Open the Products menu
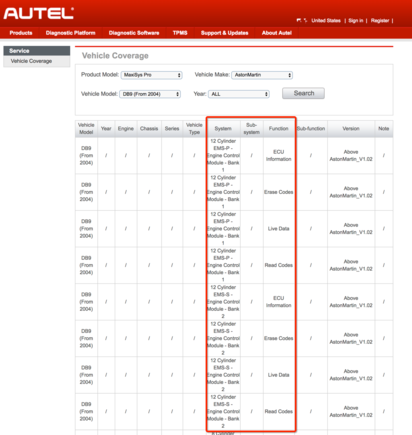The height and width of the screenshot is (435, 412). (21, 33)
